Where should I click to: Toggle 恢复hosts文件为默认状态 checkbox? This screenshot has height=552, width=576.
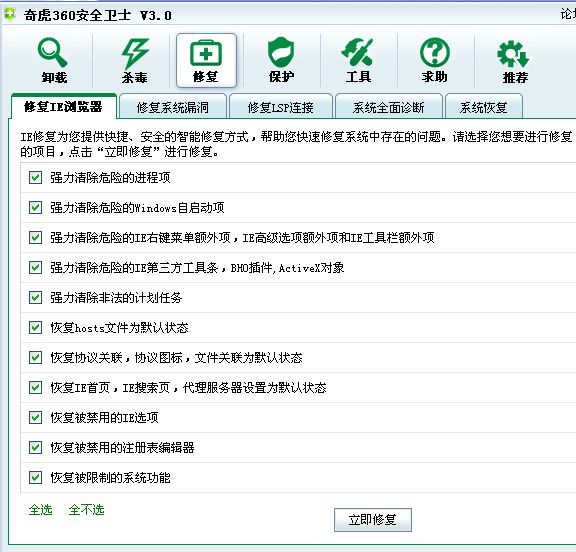click(x=36, y=327)
